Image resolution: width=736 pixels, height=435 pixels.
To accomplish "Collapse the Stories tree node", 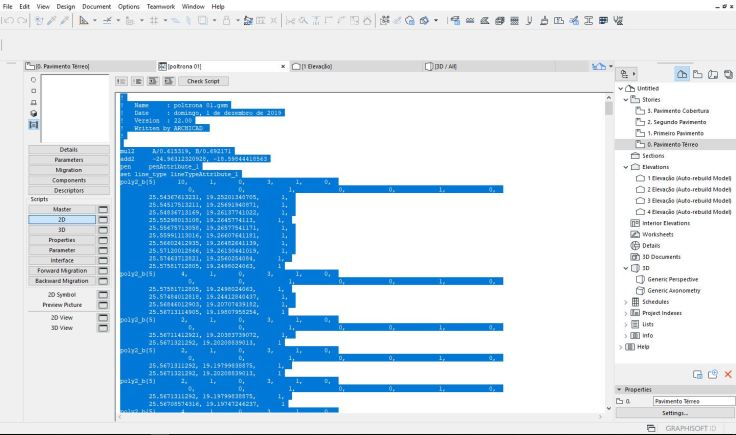I will point(626,99).
